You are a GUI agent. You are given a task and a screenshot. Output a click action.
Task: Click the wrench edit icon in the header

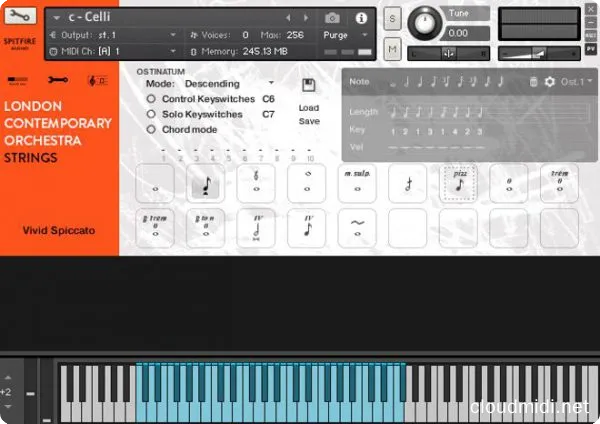(23, 17)
